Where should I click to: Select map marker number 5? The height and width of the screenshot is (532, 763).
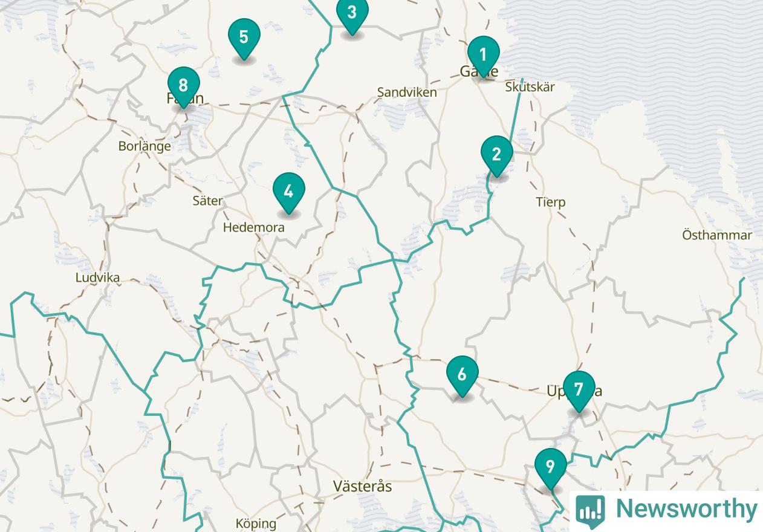[244, 39]
